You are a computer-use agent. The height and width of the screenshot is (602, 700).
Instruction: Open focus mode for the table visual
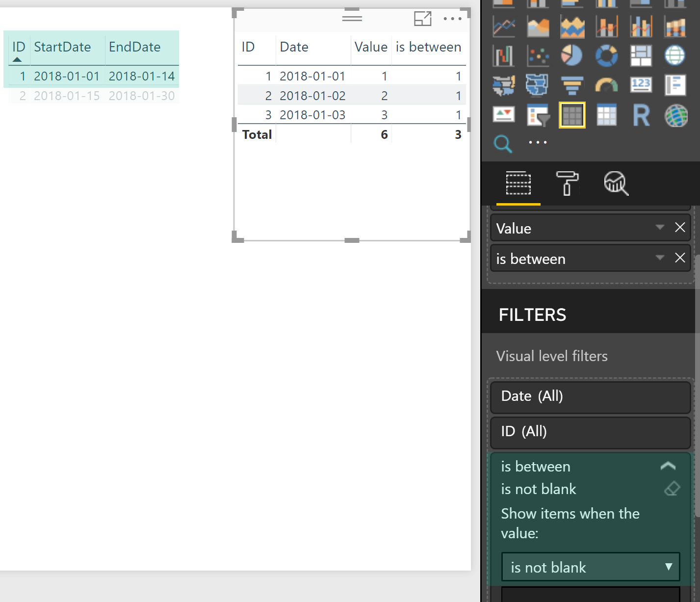[423, 19]
